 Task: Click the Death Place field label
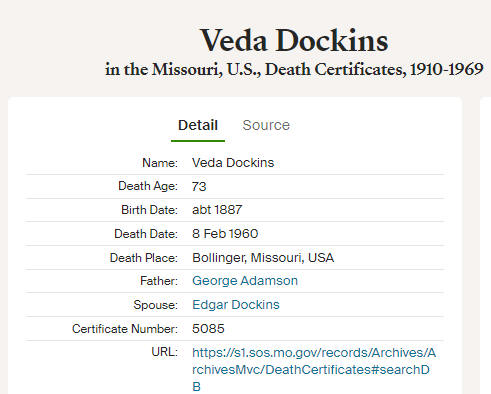pos(144,258)
